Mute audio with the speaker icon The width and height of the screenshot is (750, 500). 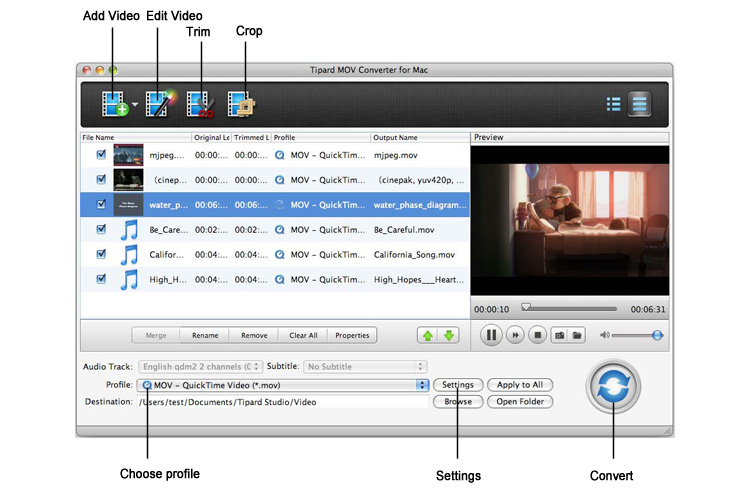pos(605,335)
